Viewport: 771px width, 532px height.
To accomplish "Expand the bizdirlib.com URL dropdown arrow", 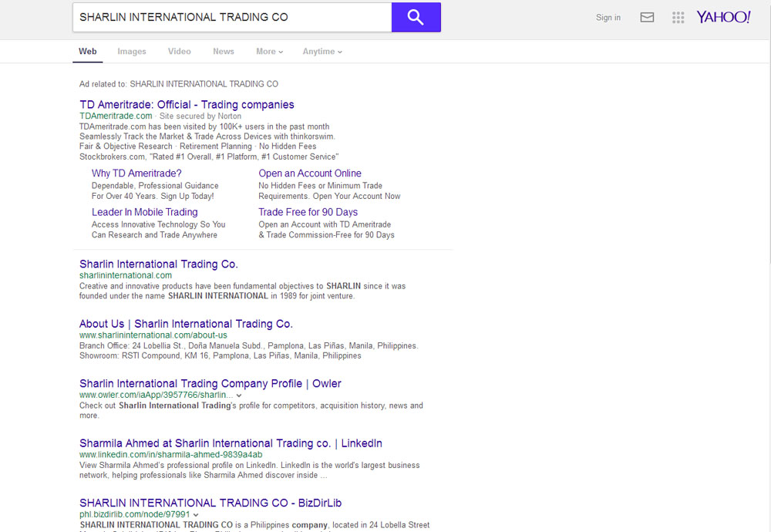I will coord(196,515).
